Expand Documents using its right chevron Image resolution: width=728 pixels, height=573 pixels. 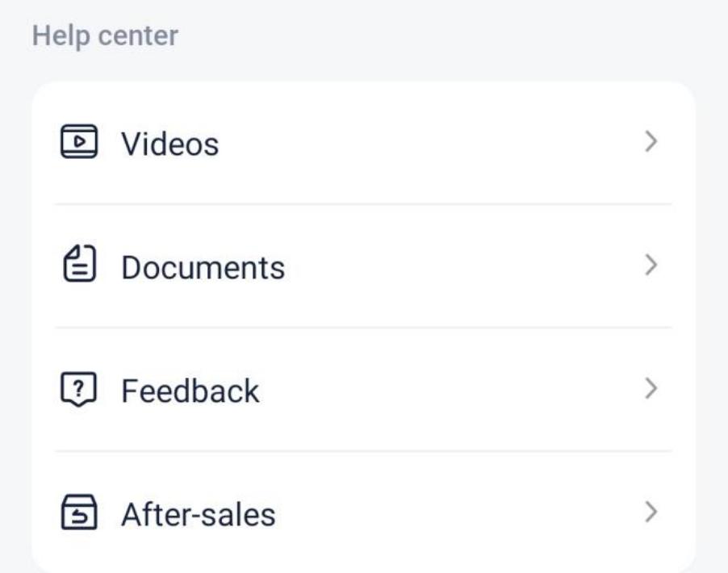651,266
